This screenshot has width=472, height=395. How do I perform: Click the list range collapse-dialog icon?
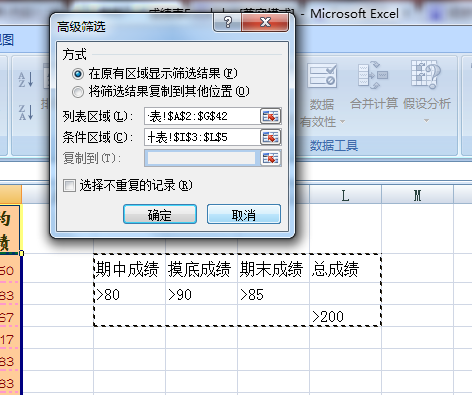point(270,116)
